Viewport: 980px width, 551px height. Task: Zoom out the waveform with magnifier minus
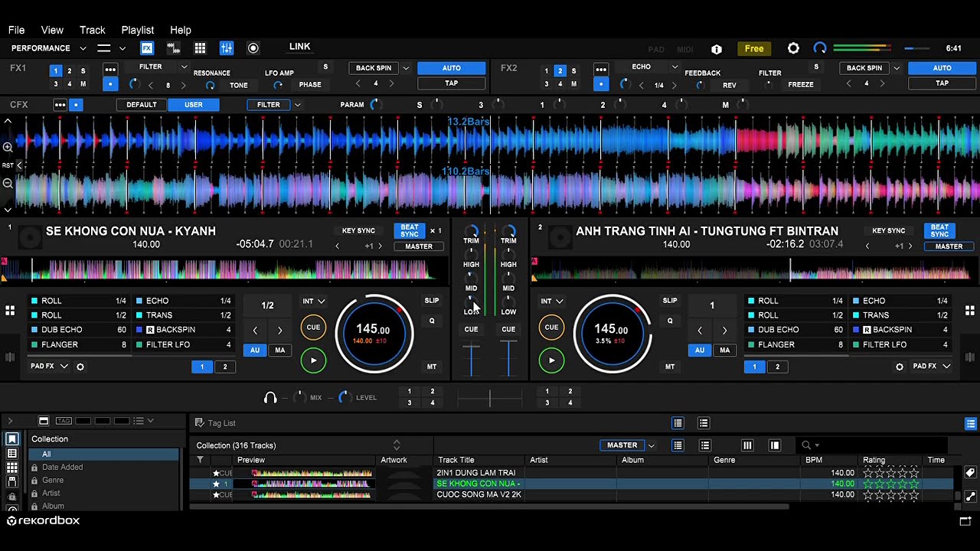[8, 183]
